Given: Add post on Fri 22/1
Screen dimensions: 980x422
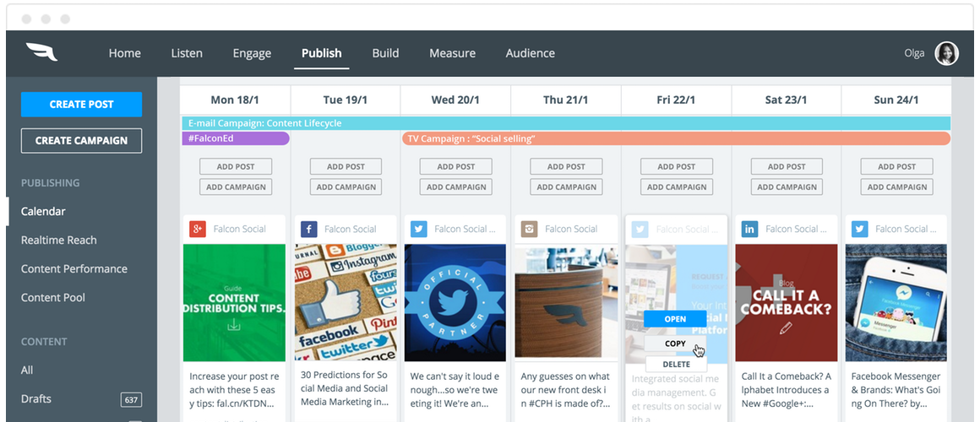Looking at the screenshot, I should [676, 166].
